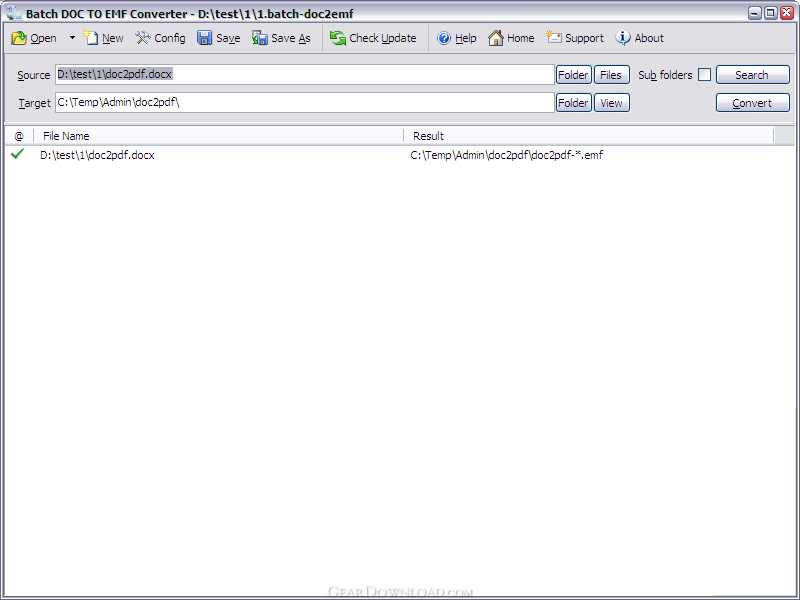Sort by the Result column header

(x=589, y=136)
